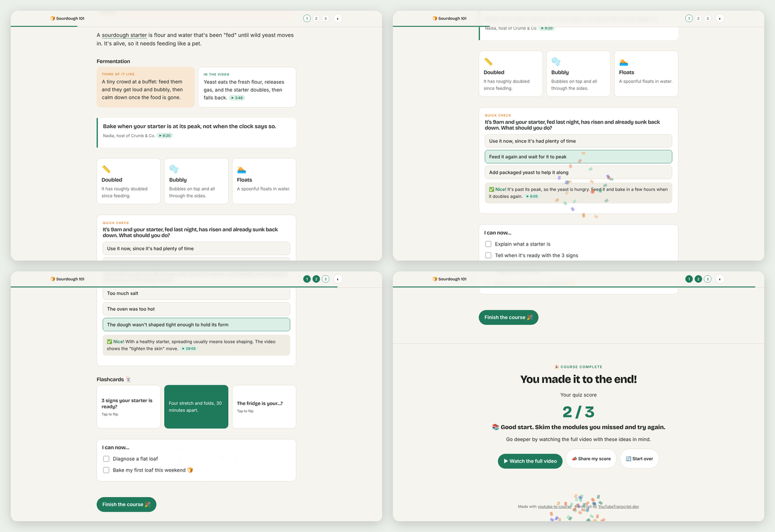Click the Floats card icon in Fermentation panel
This screenshot has height=532, width=775.
pyautogui.click(x=241, y=170)
